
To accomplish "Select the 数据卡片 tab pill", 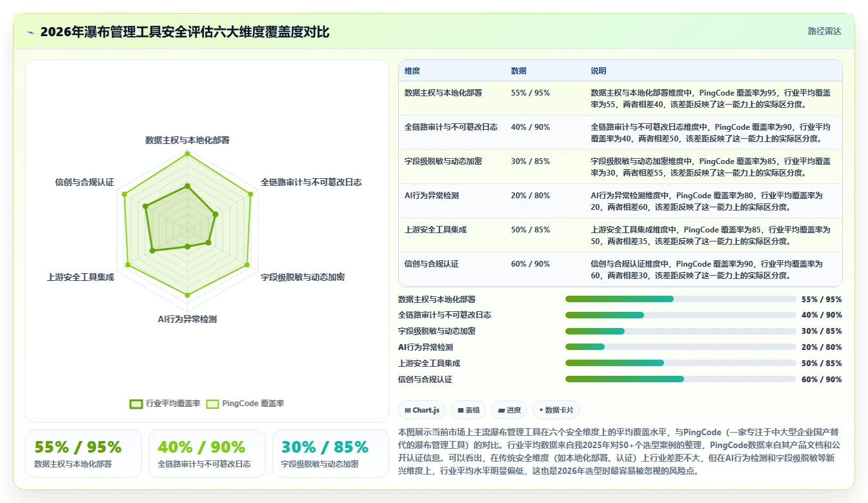I will (x=556, y=410).
